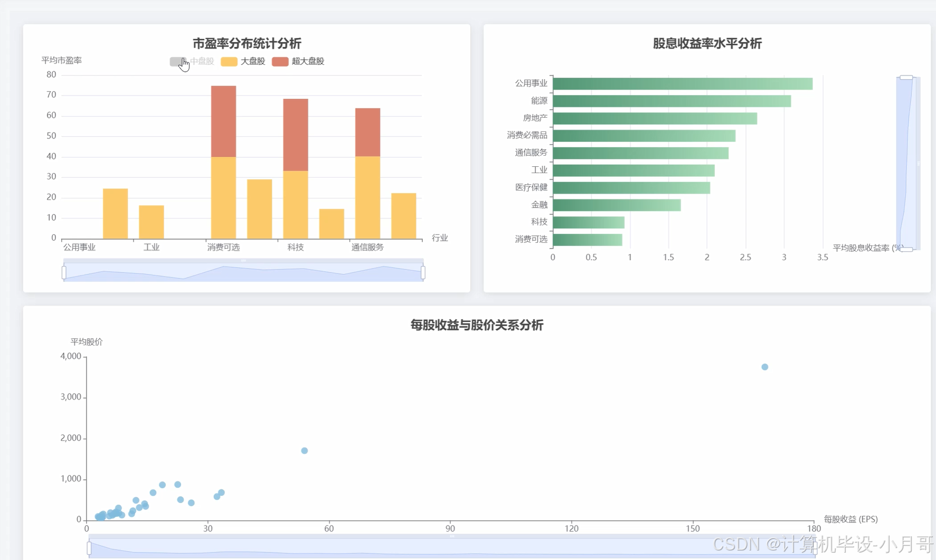
Task: Click the 科技 x-axis label in P/E chart
Action: coord(296,247)
